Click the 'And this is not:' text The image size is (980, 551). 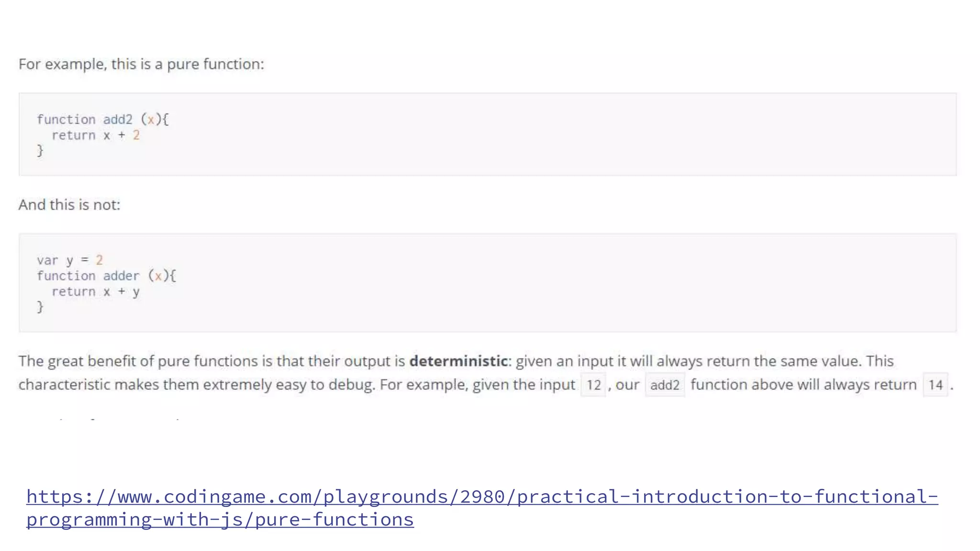tap(69, 205)
